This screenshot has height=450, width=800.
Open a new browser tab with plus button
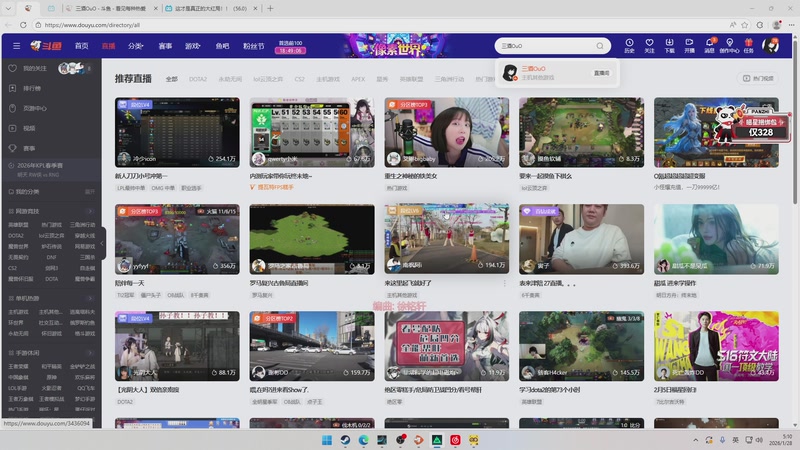pos(270,8)
